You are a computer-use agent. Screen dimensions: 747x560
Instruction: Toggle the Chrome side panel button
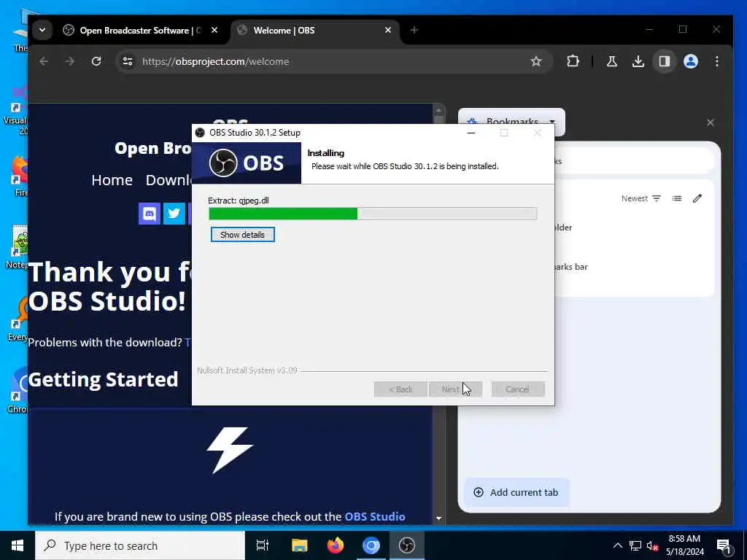pyautogui.click(x=665, y=61)
